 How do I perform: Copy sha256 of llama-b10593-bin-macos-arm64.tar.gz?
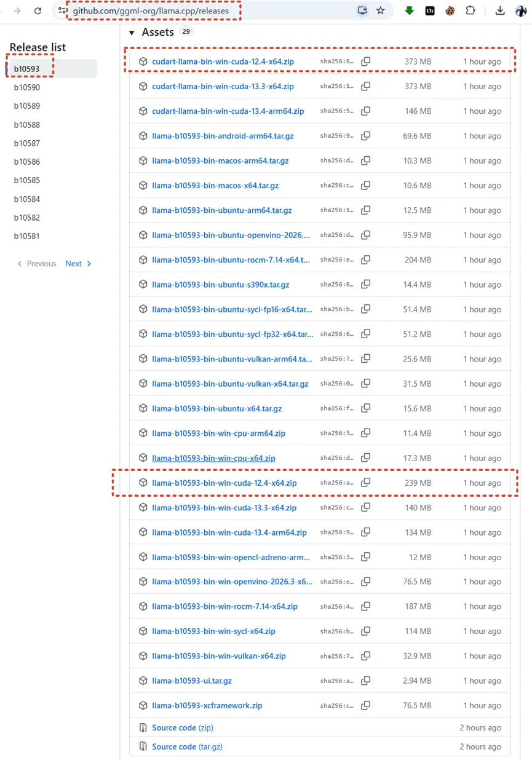pyautogui.click(x=365, y=160)
